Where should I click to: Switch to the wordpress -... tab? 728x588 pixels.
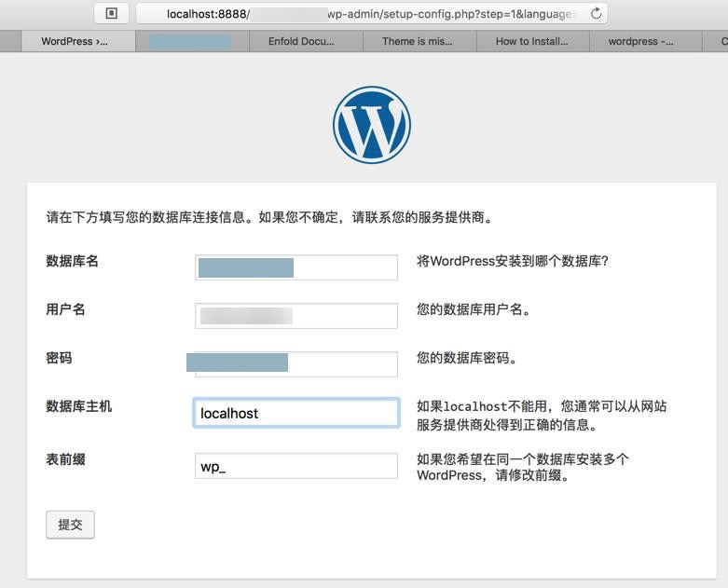pos(646,41)
